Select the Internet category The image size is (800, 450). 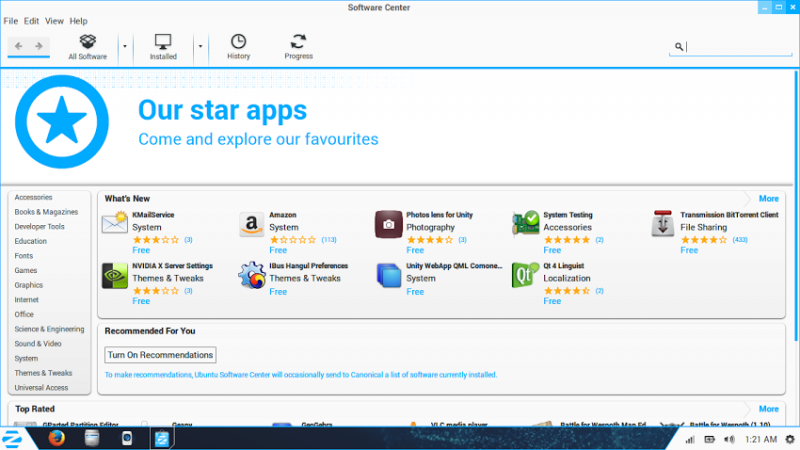click(x=27, y=300)
